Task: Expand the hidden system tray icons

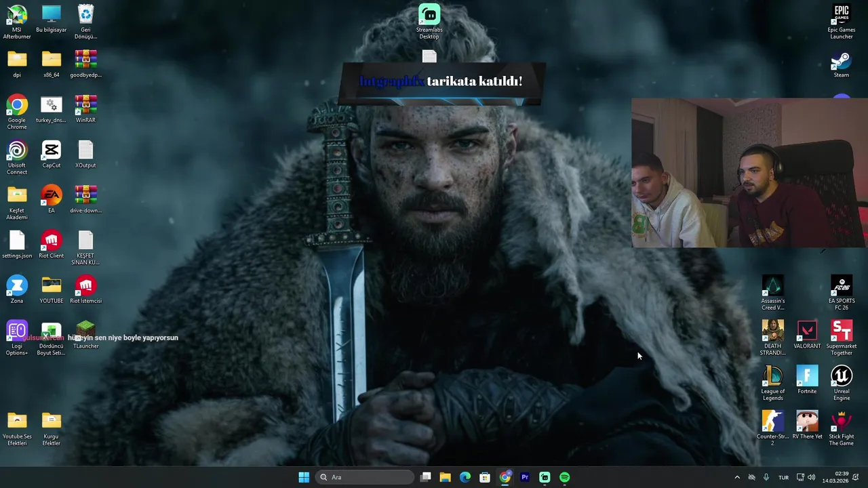Action: pyautogui.click(x=737, y=477)
